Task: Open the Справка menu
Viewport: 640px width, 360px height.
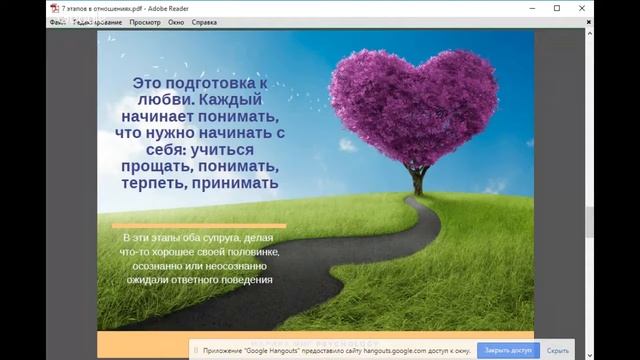Action: point(204,22)
